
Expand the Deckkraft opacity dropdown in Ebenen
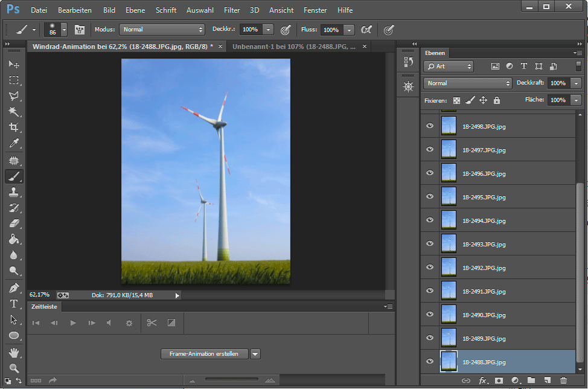(576, 83)
